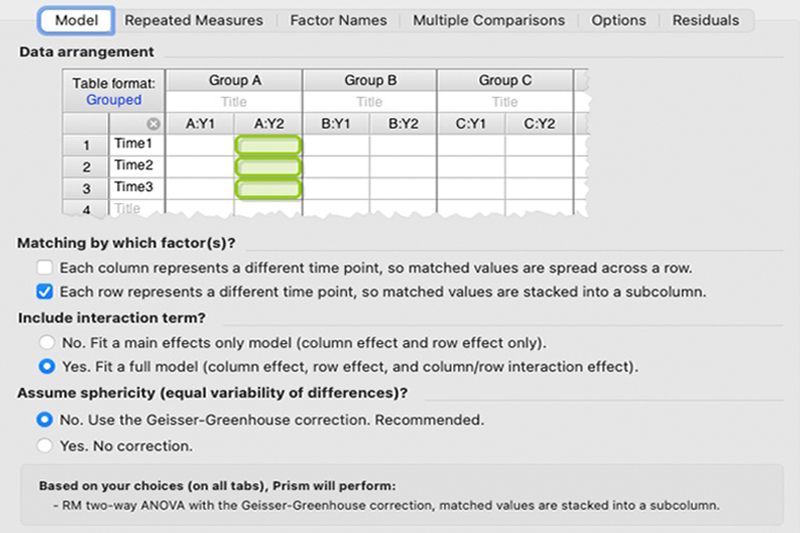Go to the Multiple Comparisons tab

pyautogui.click(x=488, y=20)
